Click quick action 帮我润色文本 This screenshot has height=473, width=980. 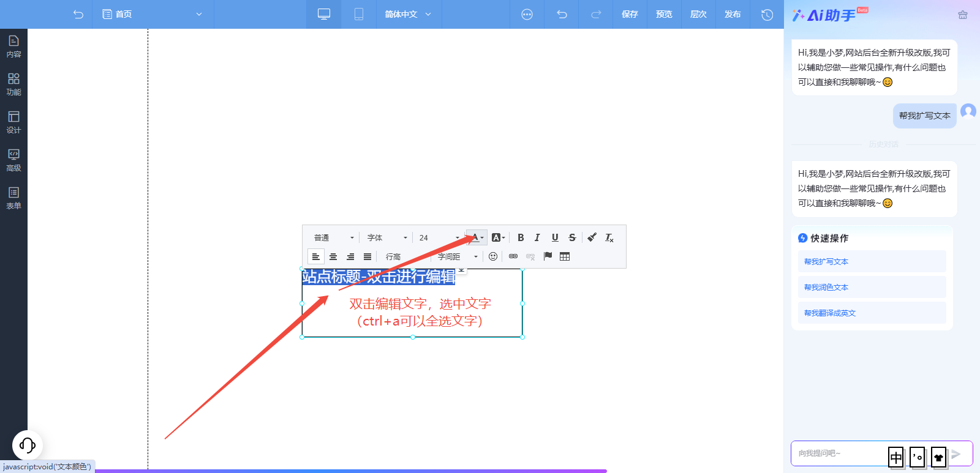coord(872,287)
